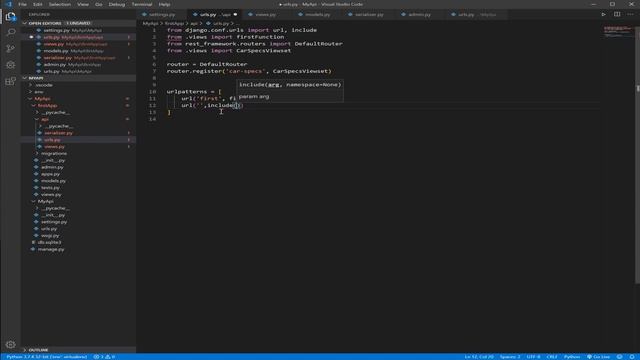Switch to the settings.py tab
The width and height of the screenshot is (640, 360).
[x=162, y=14]
